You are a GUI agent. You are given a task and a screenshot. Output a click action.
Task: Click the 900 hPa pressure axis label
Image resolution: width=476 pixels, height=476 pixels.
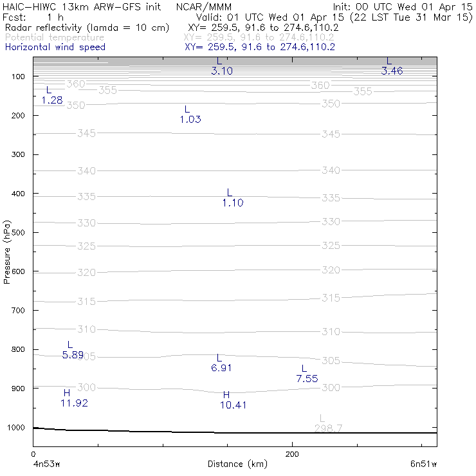pyautogui.click(x=18, y=389)
